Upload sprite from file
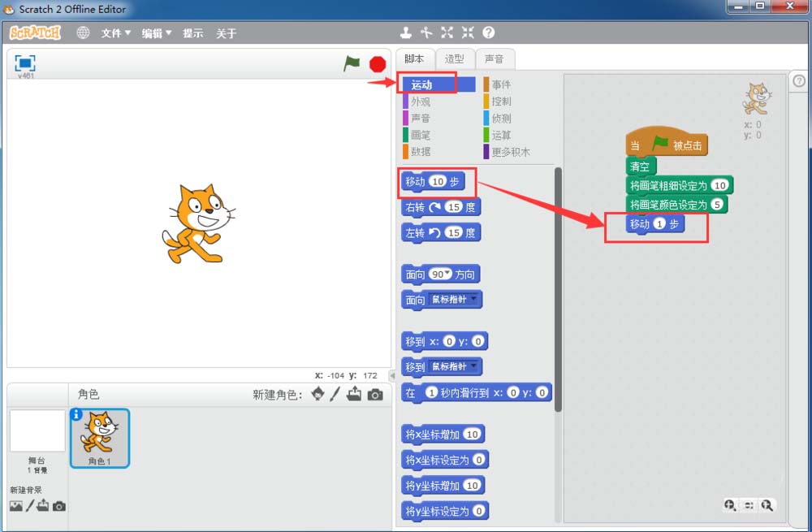812x532 pixels. click(x=354, y=394)
